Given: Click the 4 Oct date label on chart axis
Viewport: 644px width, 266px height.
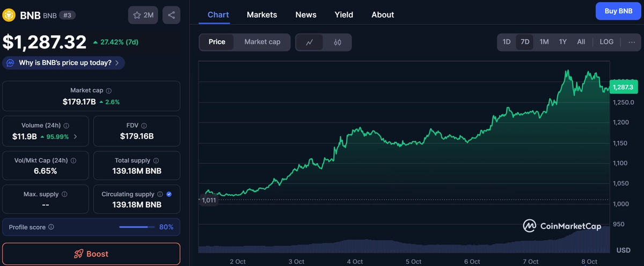Looking at the screenshot, I should 355,262.
